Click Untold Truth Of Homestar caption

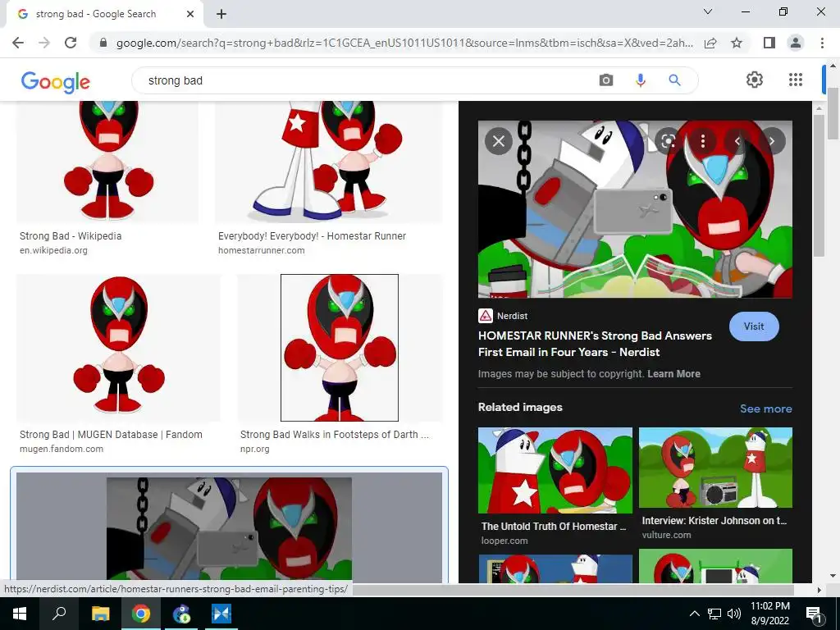[x=554, y=527]
